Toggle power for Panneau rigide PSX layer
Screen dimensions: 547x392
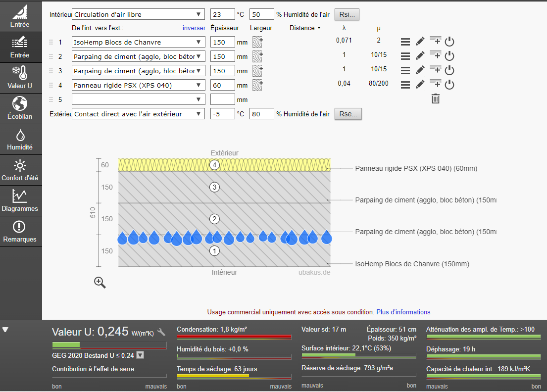click(x=449, y=85)
